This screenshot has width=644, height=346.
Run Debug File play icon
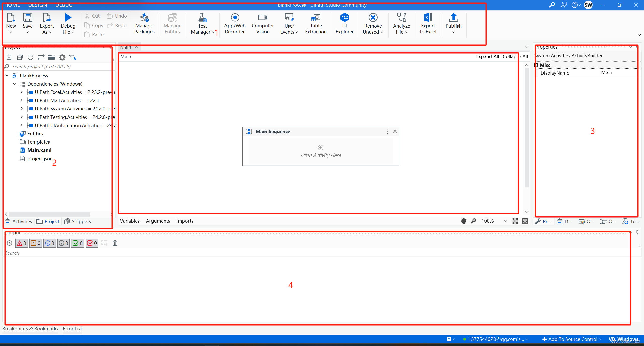[68, 17]
